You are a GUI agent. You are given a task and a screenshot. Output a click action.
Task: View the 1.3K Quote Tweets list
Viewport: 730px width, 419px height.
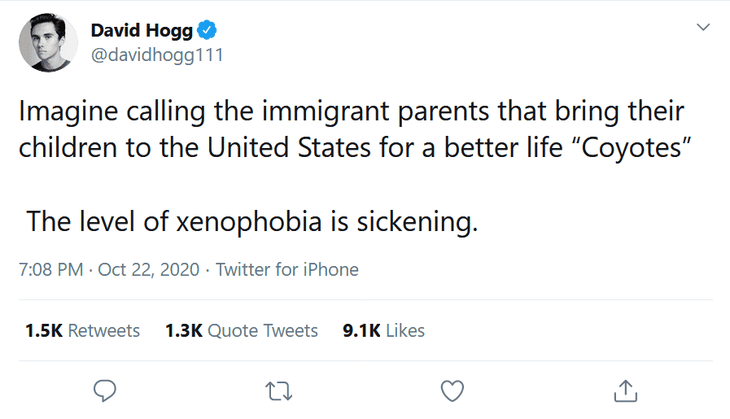click(241, 330)
